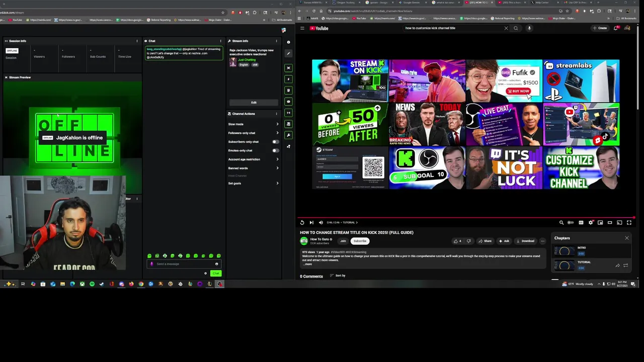Jump to the INTRO chapter
644x362 pixels.
pos(591,250)
